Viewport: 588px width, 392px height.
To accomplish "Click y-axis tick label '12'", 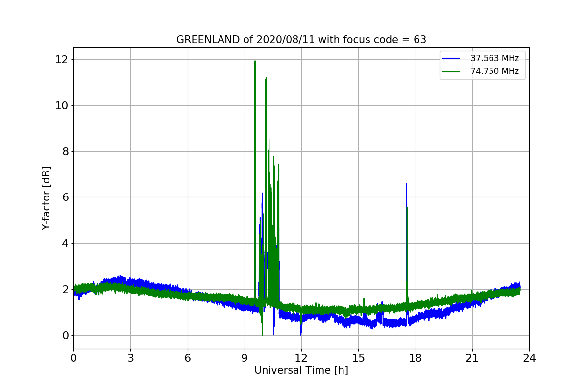I will pyautogui.click(x=63, y=60).
